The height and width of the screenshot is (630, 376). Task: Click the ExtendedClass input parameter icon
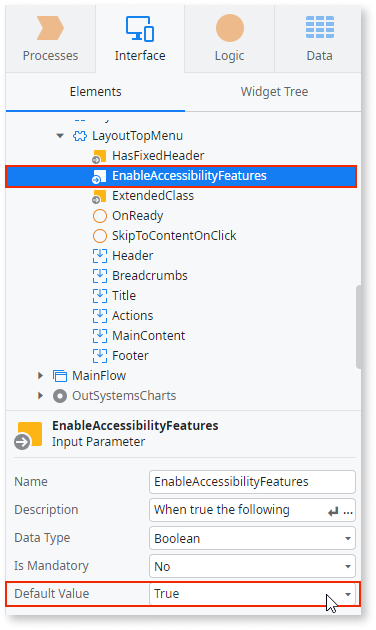[x=99, y=196]
